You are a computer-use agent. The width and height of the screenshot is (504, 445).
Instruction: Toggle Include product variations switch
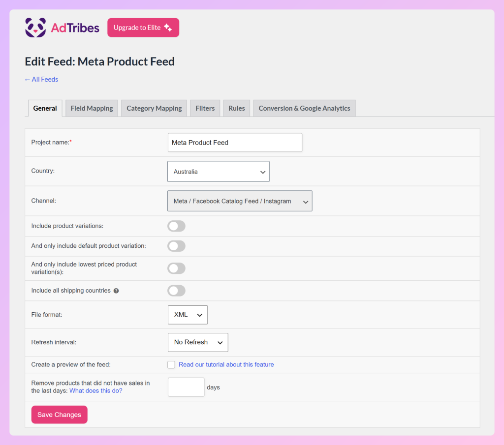tap(177, 226)
